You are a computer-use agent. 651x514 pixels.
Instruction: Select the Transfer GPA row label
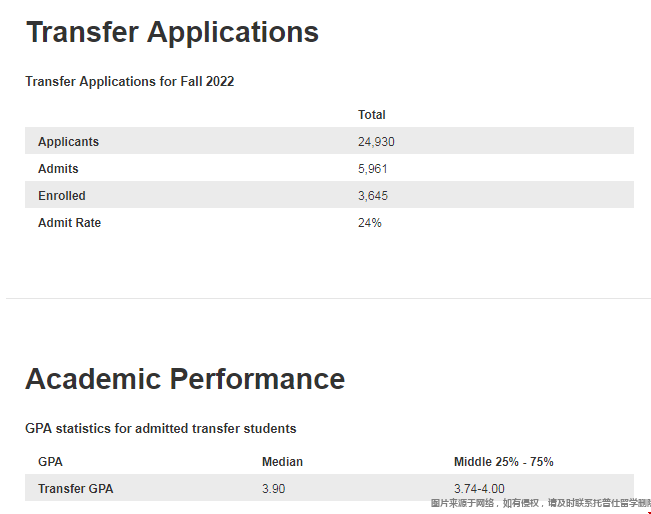75,489
